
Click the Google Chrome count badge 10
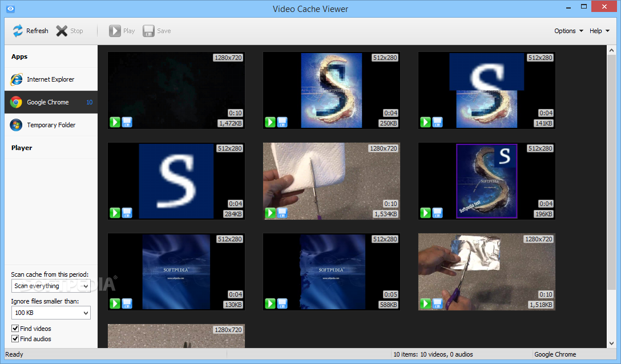tap(90, 102)
